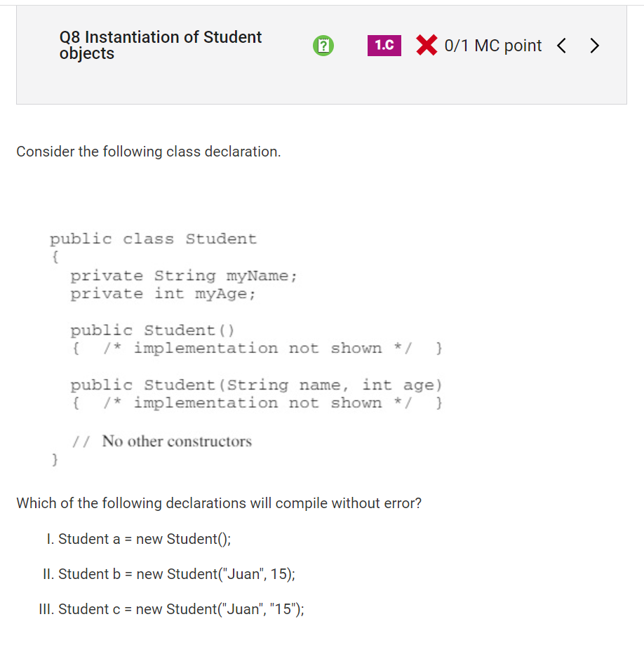Select statement II: new Student("Juan", 15)
The width and height of the screenshot is (644, 652).
pos(169,574)
